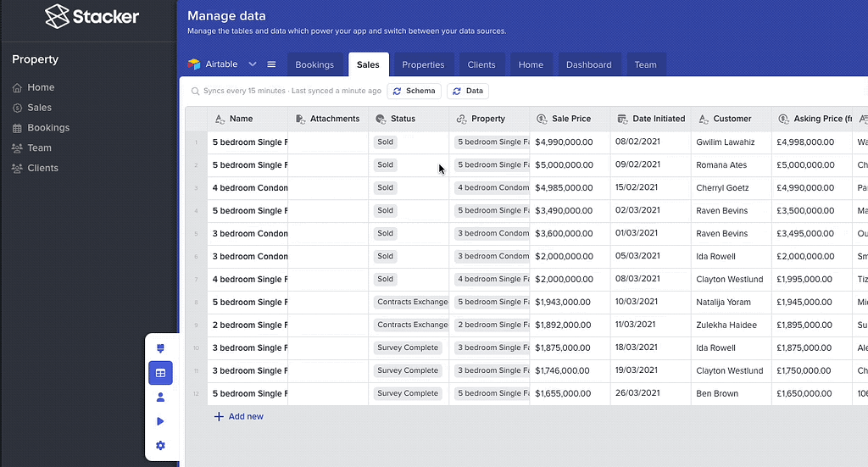Image resolution: width=868 pixels, height=467 pixels.
Task: Switch to the Bookings tab
Action: pyautogui.click(x=314, y=64)
